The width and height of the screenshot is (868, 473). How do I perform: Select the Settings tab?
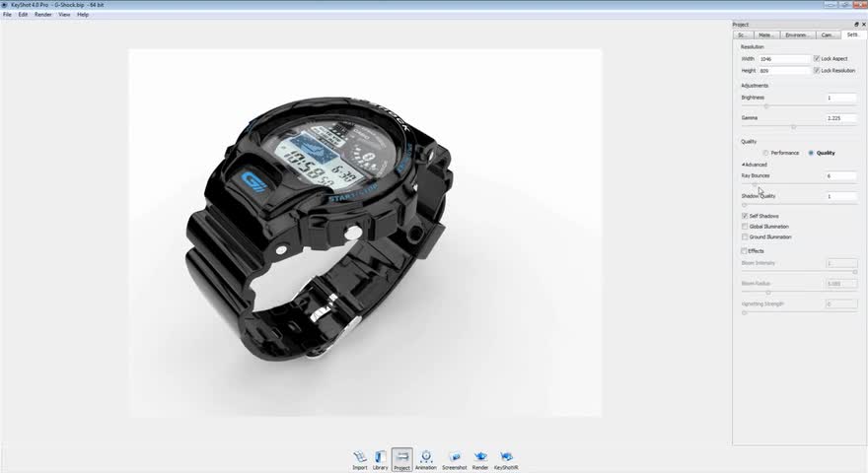click(853, 34)
